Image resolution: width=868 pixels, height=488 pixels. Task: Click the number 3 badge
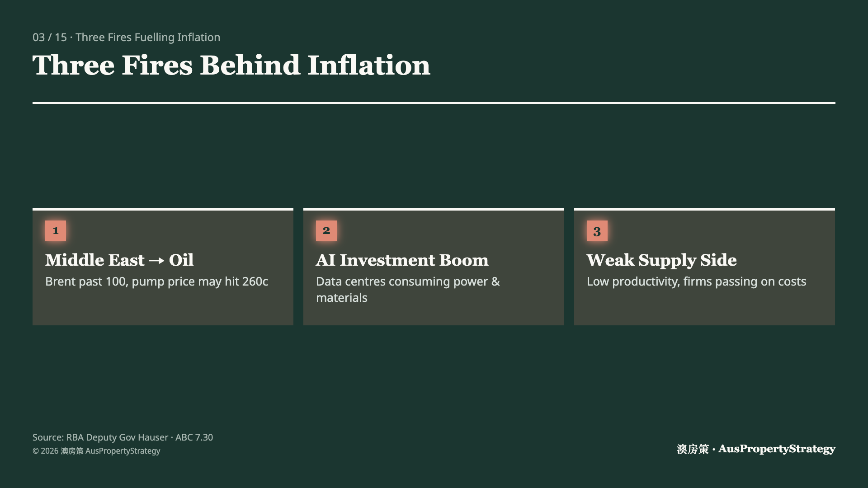coord(597,231)
